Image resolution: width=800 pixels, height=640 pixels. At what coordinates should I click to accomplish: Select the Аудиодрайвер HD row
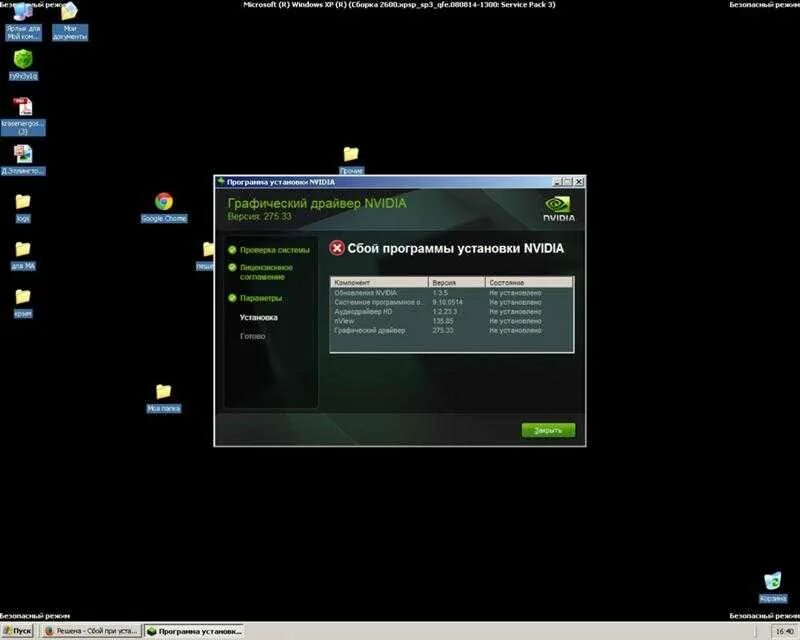tap(452, 311)
